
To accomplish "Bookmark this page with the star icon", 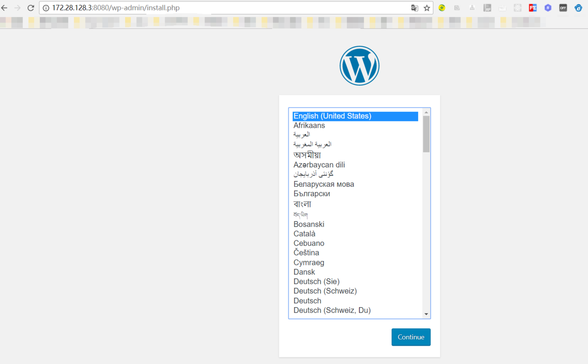I will pos(427,8).
